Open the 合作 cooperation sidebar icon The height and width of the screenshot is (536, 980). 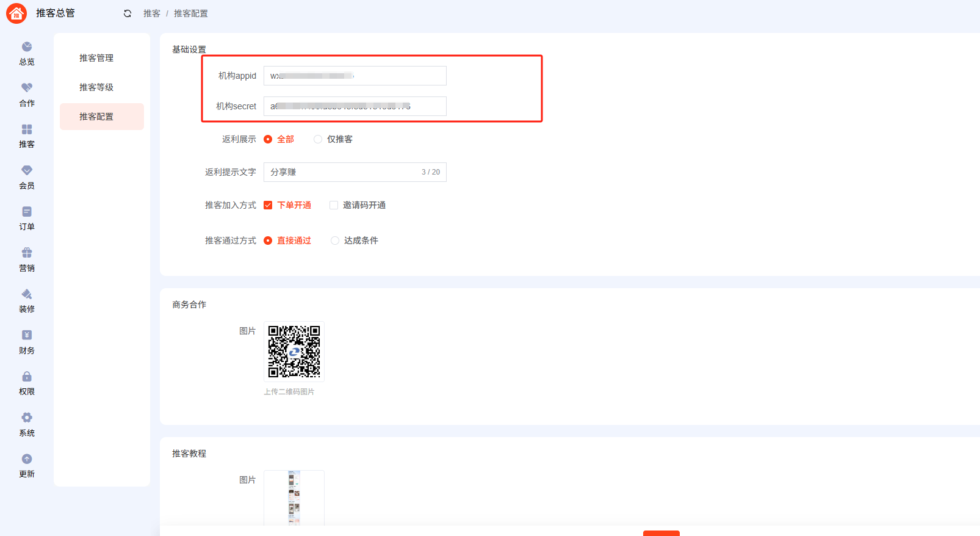[27, 88]
